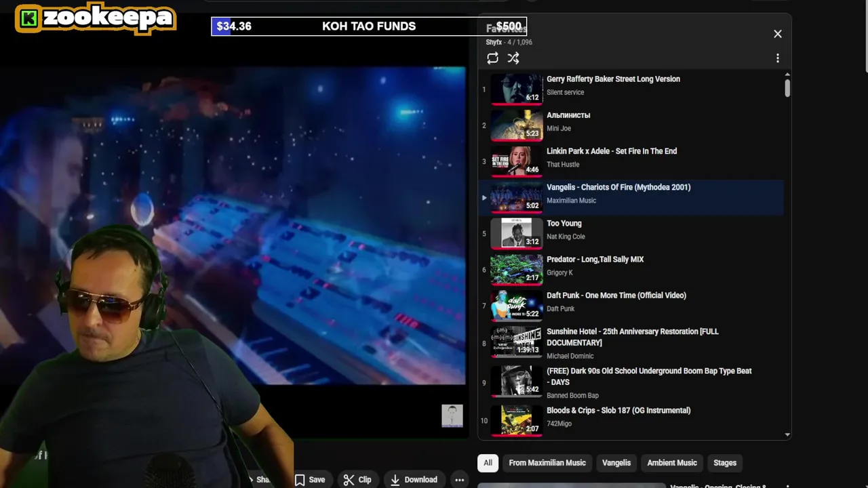Open the Daft Punk channel name

pos(560,308)
